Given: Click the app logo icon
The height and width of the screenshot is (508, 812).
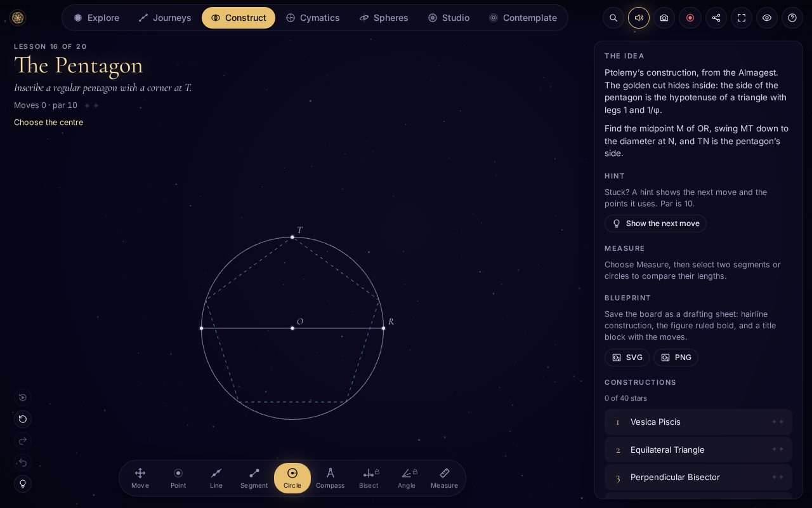Looking at the screenshot, I should pos(18,18).
